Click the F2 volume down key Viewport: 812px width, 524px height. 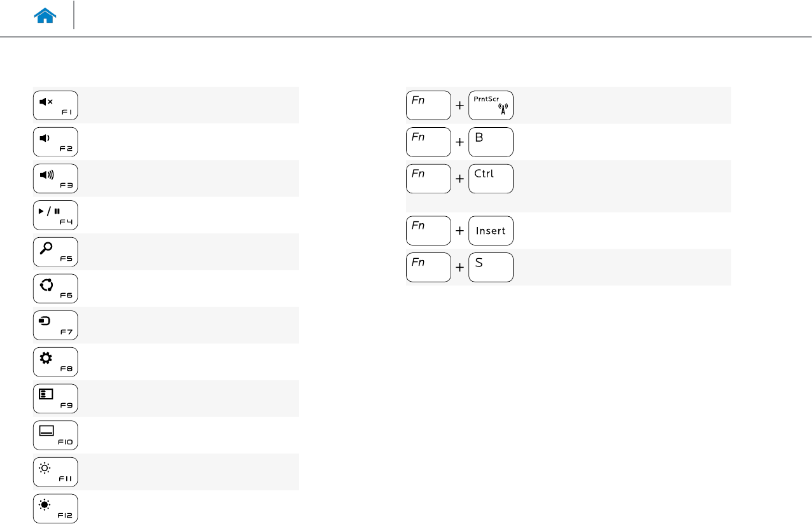55,142
